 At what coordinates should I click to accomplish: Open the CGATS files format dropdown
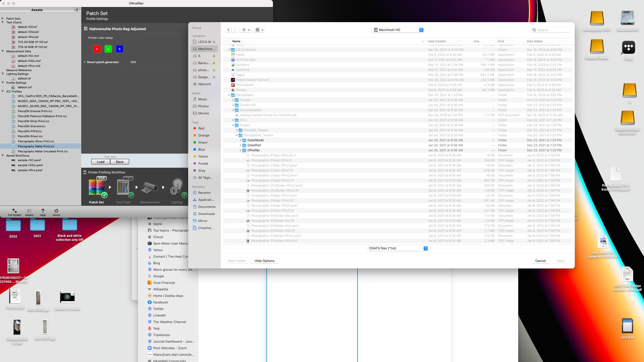397,248
